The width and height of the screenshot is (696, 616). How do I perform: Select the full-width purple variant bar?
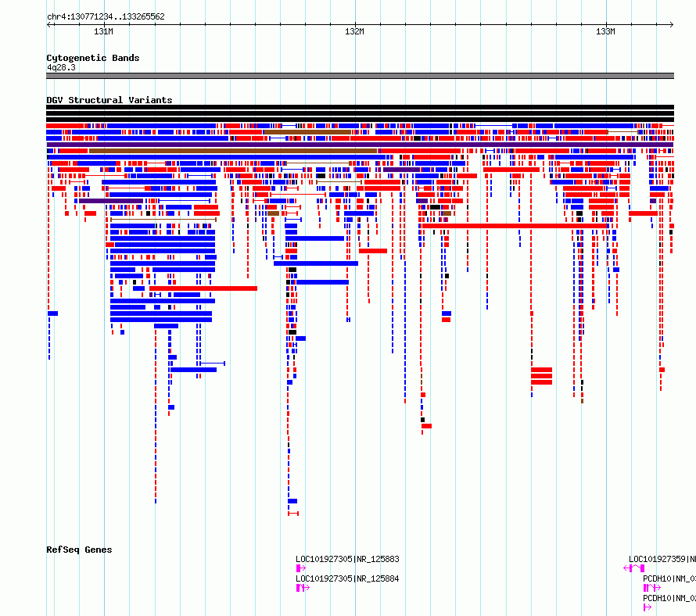(x=360, y=145)
